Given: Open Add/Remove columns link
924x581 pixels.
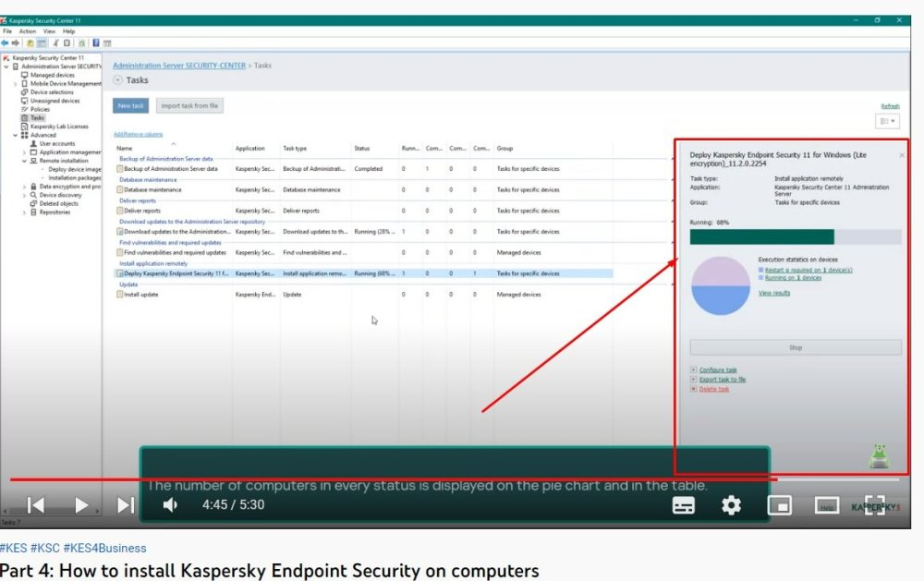Looking at the screenshot, I should point(138,134).
